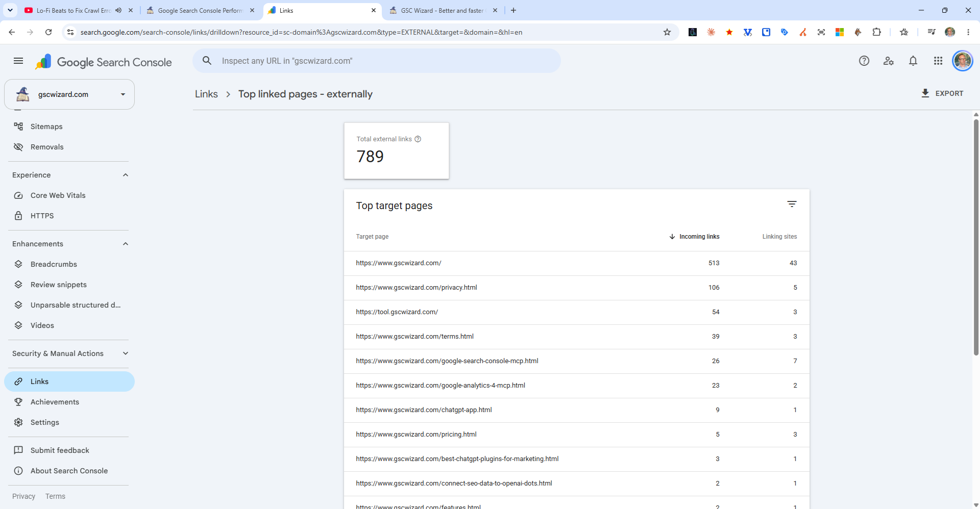Click the EXPORT button

pos(942,93)
